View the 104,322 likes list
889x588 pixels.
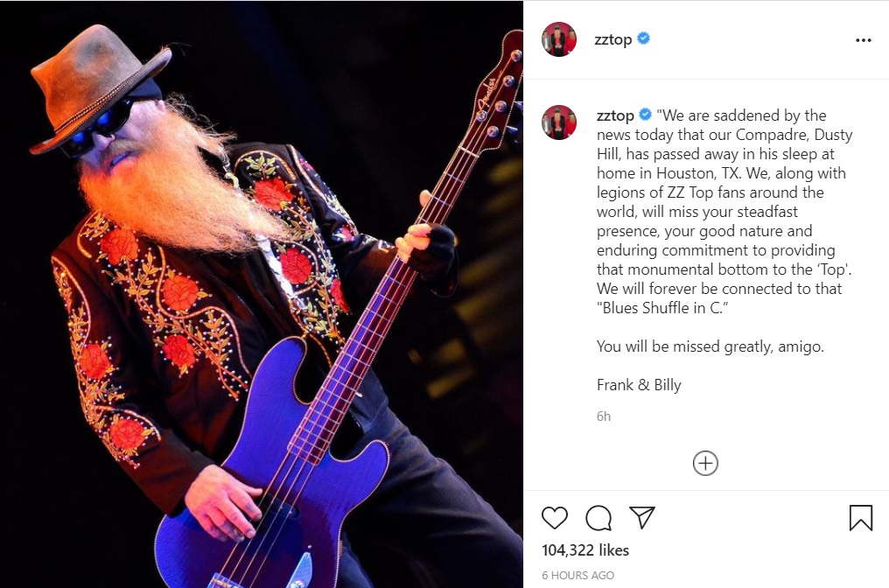click(x=585, y=550)
